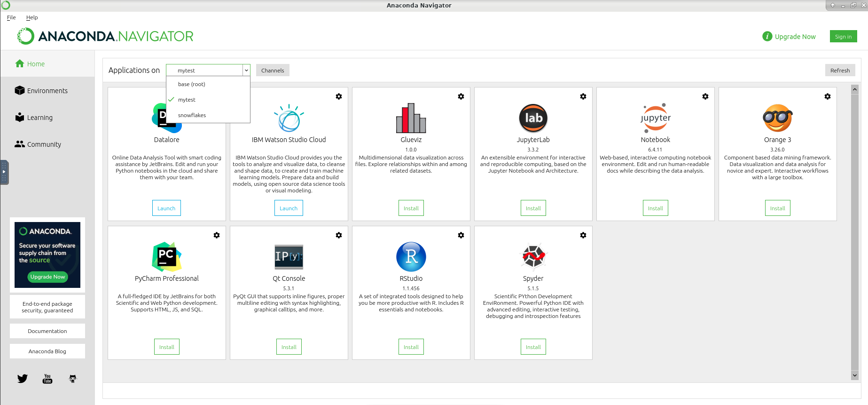The image size is (868, 405).
Task: Open Anaconda's GitHub page icon
Action: click(x=72, y=379)
